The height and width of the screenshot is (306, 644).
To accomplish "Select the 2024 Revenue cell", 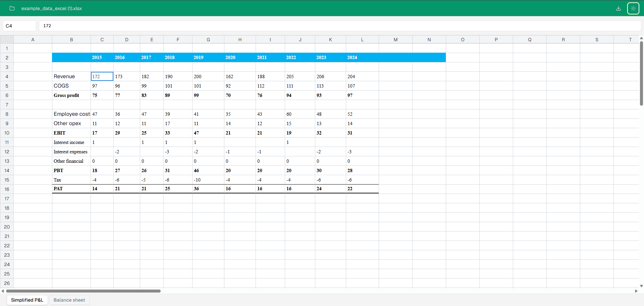I will 362,76.
